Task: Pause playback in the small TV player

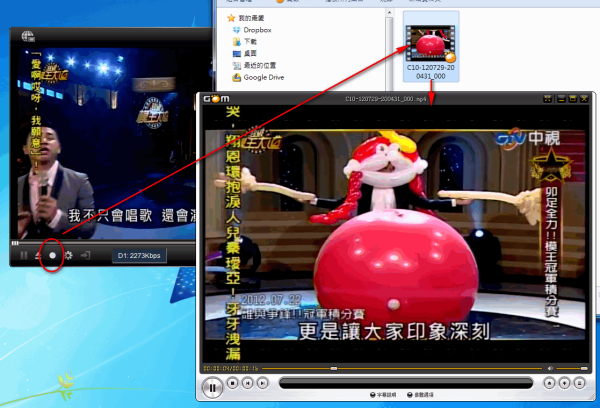Action: click(23, 255)
